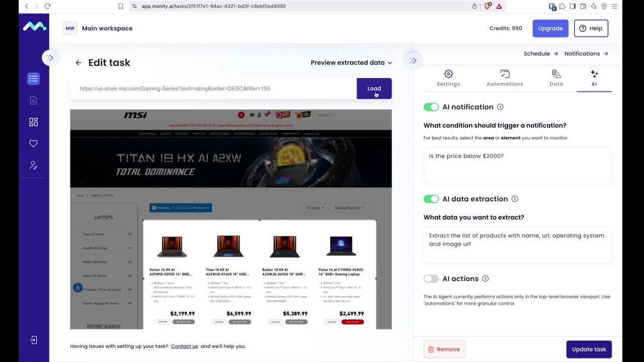
Task: Open the dashboard grid icon in sidebar
Action: pyautogui.click(x=33, y=122)
